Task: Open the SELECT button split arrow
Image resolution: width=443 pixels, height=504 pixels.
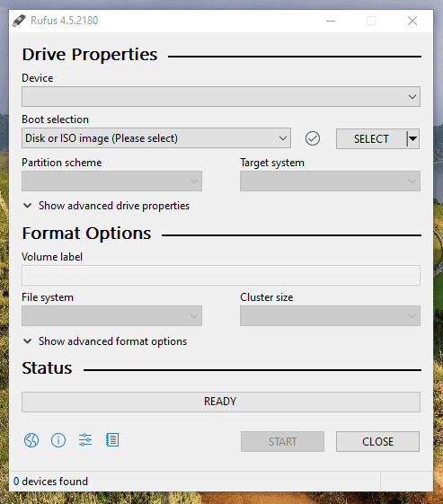Action: tap(413, 139)
